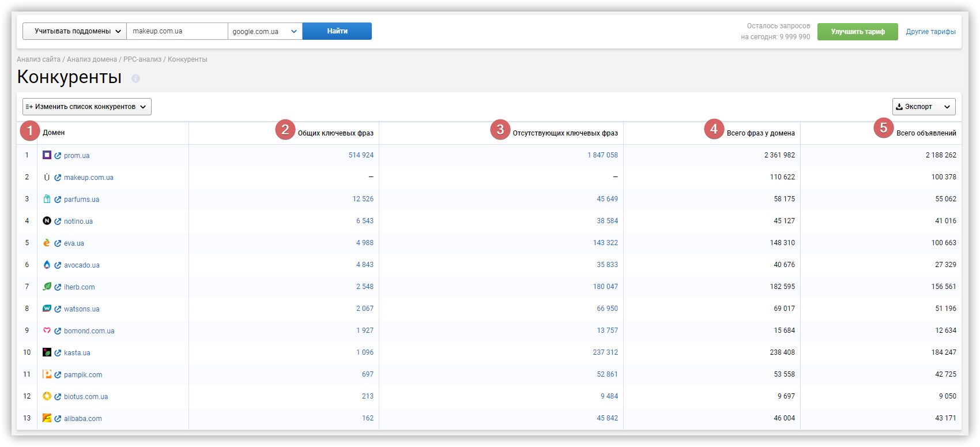Open the prom.ua domain link
The height and width of the screenshot is (447, 980).
tap(77, 156)
